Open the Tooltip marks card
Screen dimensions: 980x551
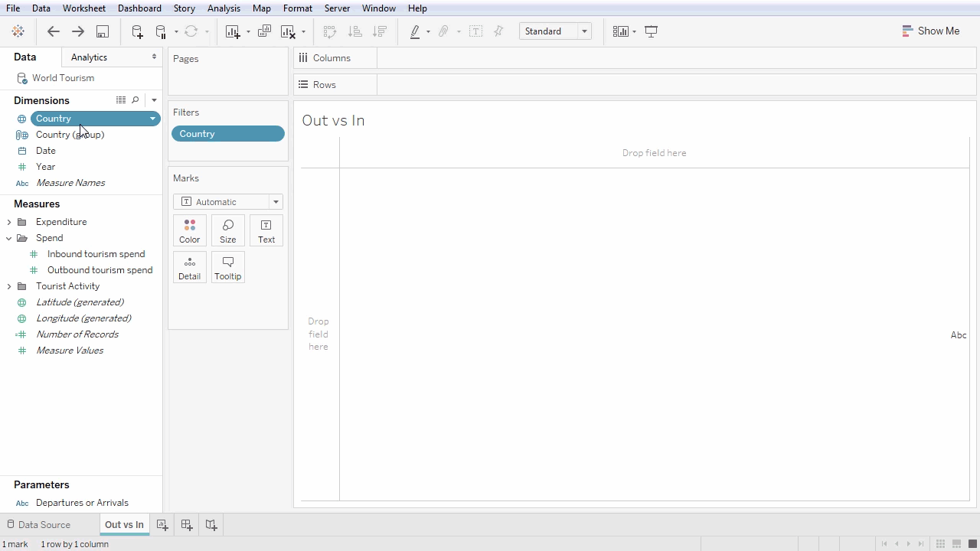[228, 267]
